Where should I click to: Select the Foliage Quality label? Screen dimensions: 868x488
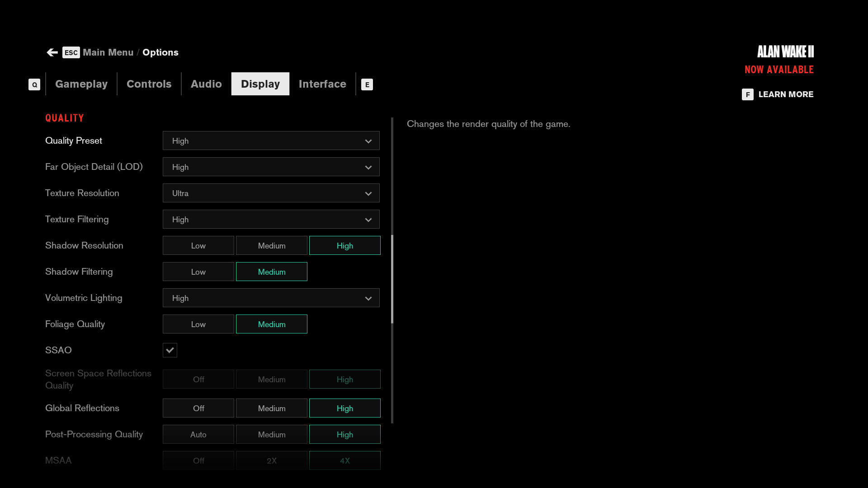click(75, 324)
